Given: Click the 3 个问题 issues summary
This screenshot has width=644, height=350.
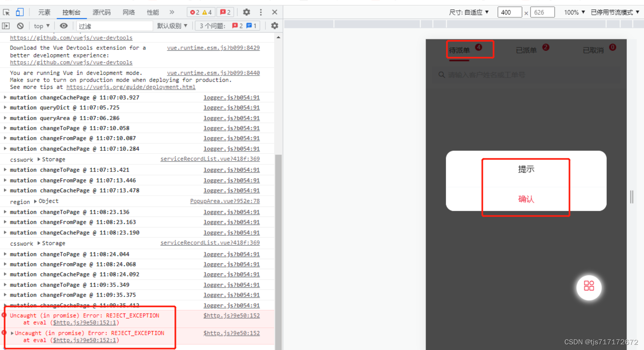Looking at the screenshot, I should point(228,26).
